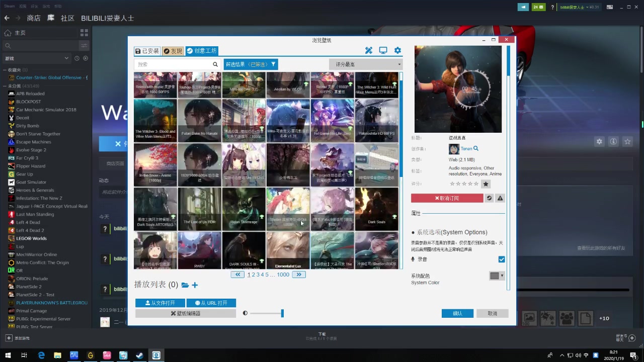Go to previous page with double-left arrows

237,275
